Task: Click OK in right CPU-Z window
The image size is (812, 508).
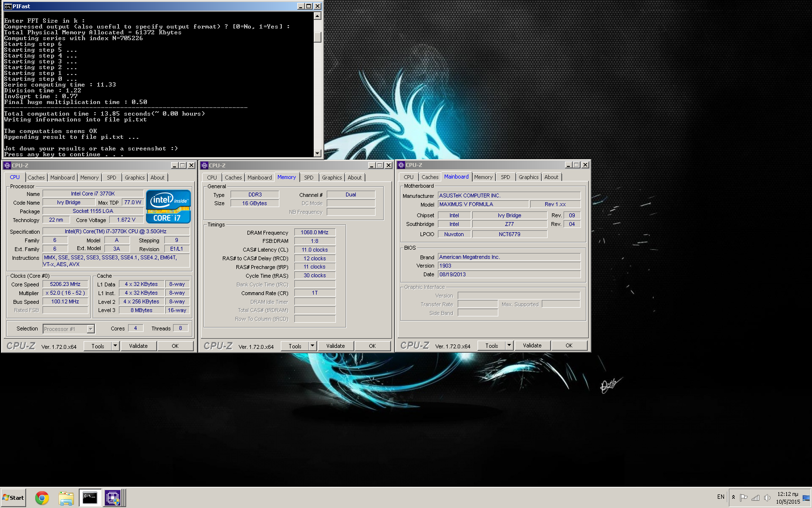Action: (569, 345)
